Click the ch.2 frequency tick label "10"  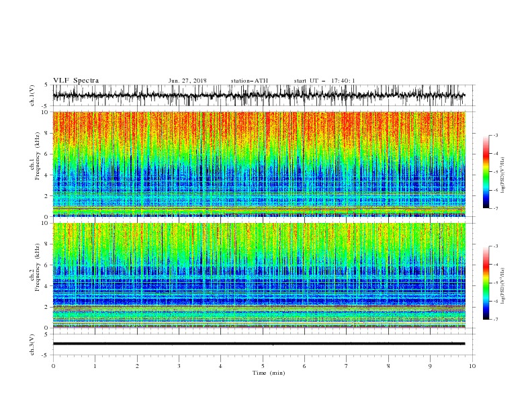[46, 223]
